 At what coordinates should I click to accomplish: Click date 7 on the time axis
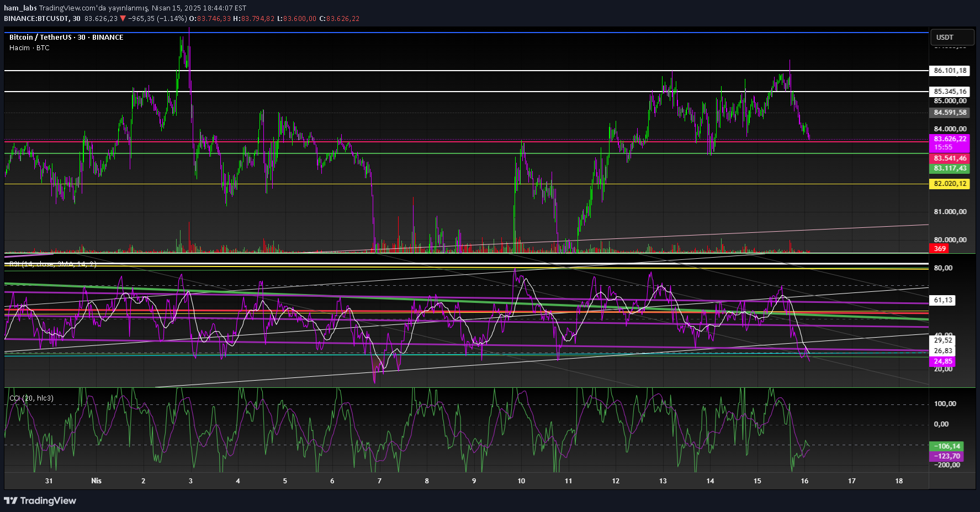[379, 481]
